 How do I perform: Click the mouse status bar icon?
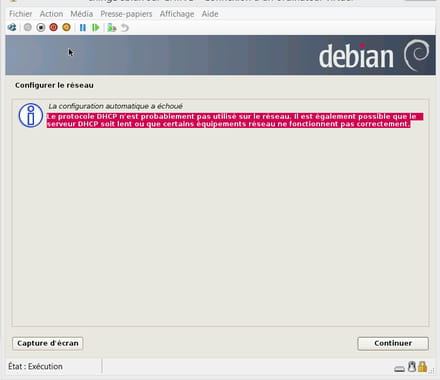pos(412,366)
